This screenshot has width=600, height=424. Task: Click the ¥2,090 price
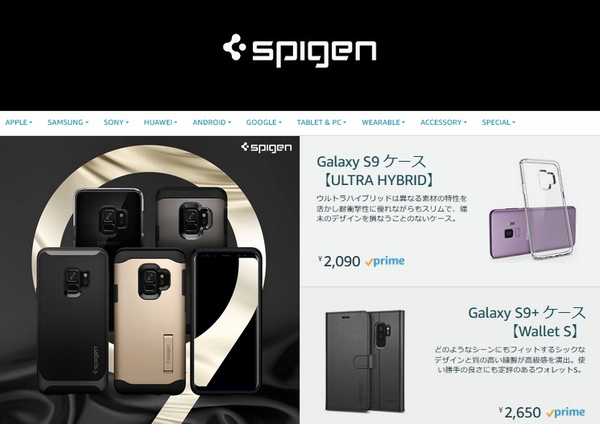pos(339,261)
